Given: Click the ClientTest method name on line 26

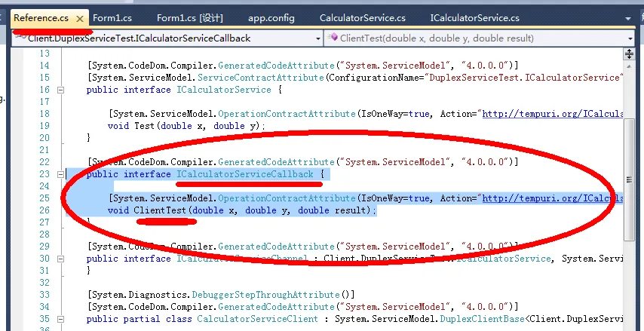Looking at the screenshot, I should pos(161,210).
